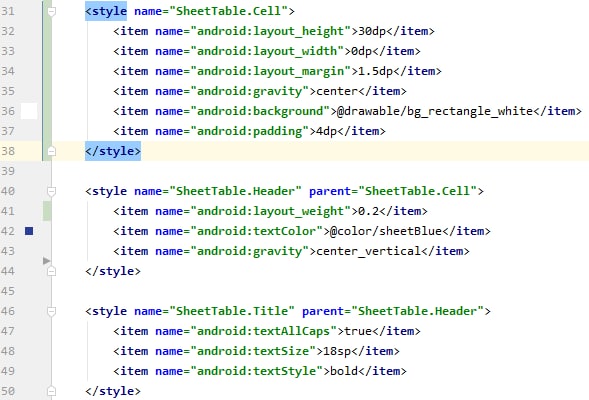
Task: Open the sheetBlue color gutter swatch on line 42
Action: [29, 231]
